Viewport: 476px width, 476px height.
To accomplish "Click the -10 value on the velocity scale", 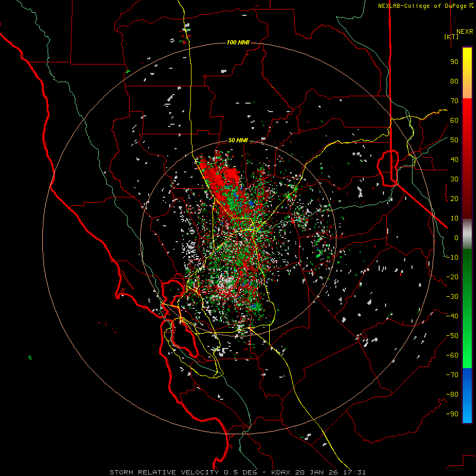I will [452, 258].
